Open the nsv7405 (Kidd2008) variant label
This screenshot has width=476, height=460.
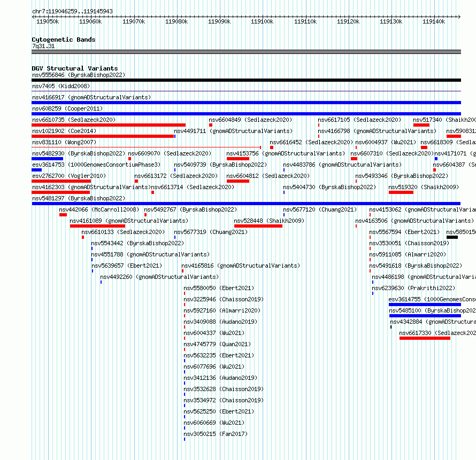pyautogui.click(x=61, y=86)
